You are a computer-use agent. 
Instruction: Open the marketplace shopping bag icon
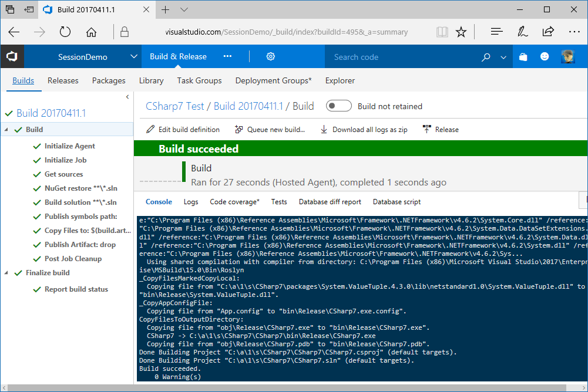pyautogui.click(x=523, y=56)
